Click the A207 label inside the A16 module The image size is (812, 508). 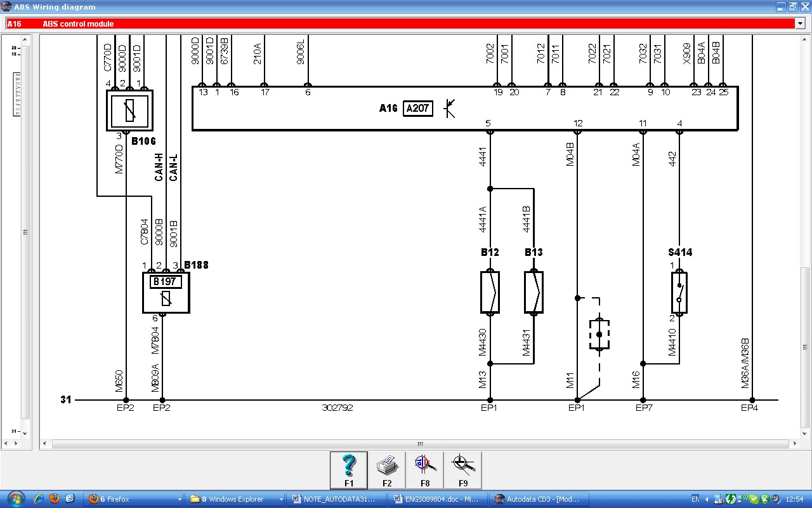coord(418,108)
